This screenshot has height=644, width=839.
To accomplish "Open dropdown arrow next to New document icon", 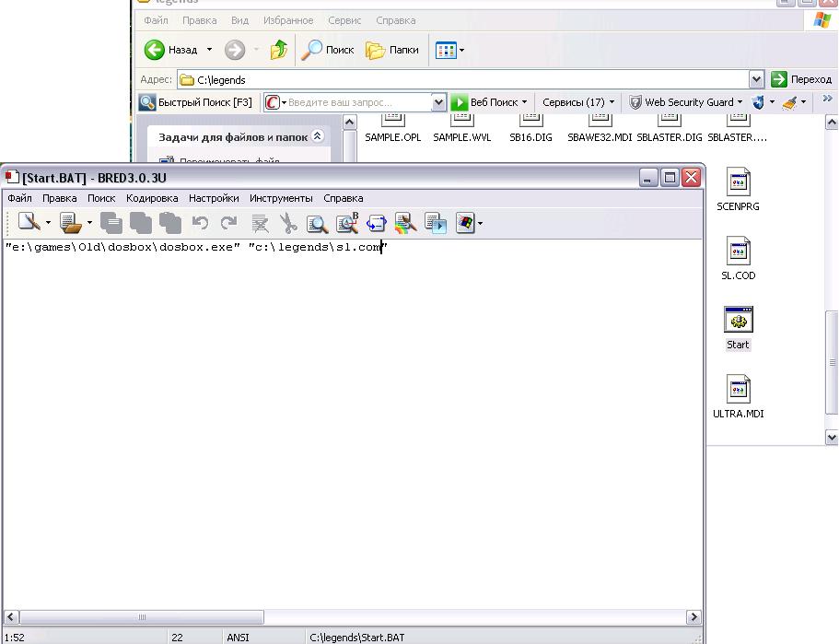I will tap(48, 223).
